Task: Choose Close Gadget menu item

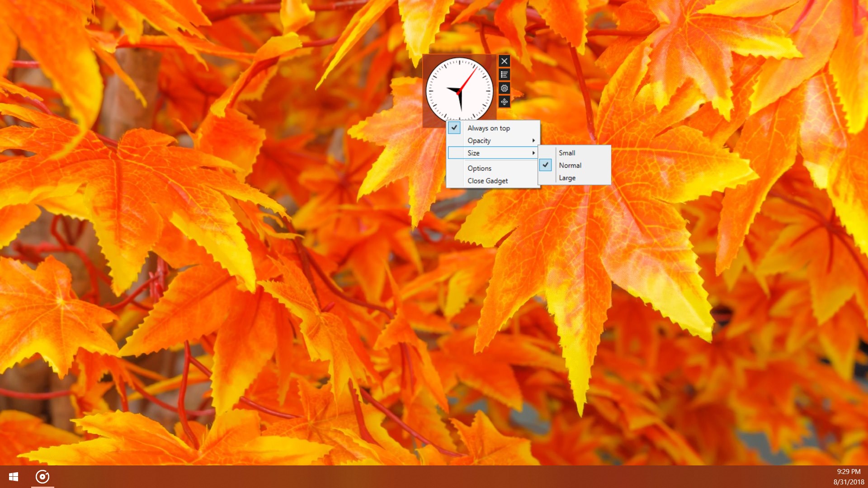Action: 487,181
